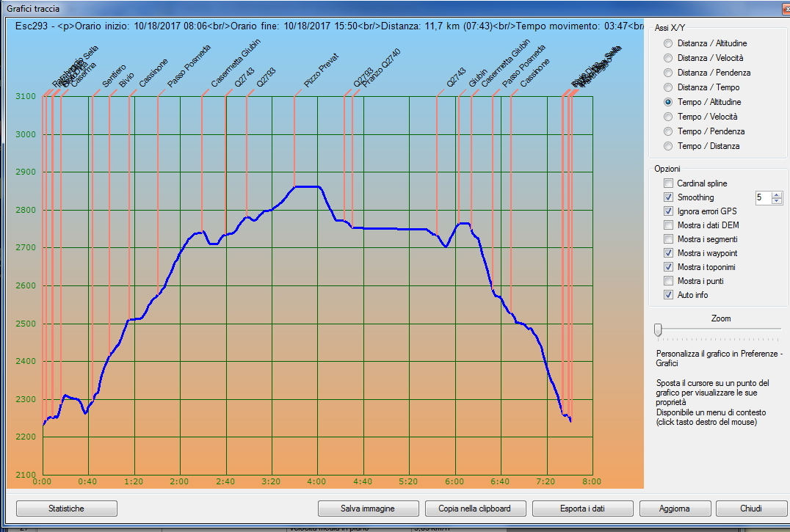
Task: Click the Zoom slider handle
Action: 658,330
